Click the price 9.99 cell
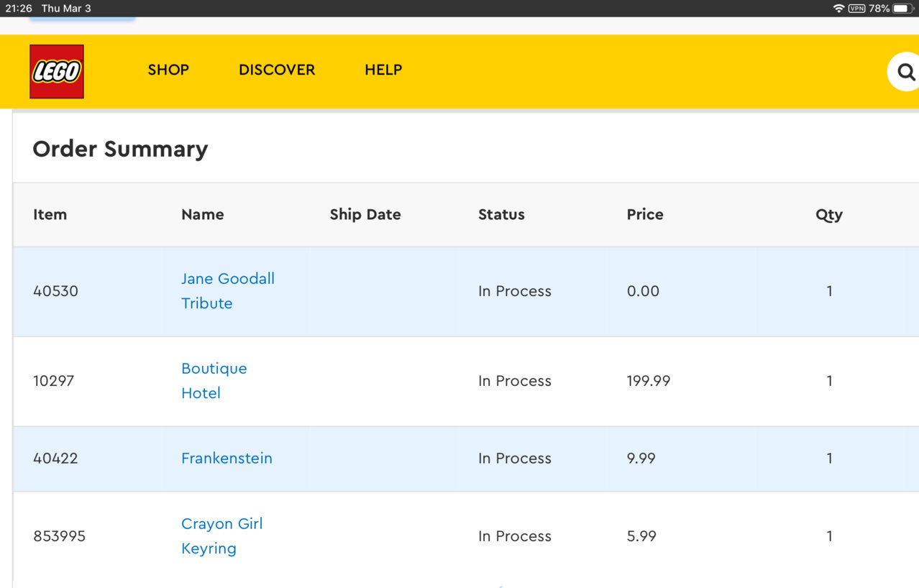The width and height of the screenshot is (919, 588). [x=641, y=459]
